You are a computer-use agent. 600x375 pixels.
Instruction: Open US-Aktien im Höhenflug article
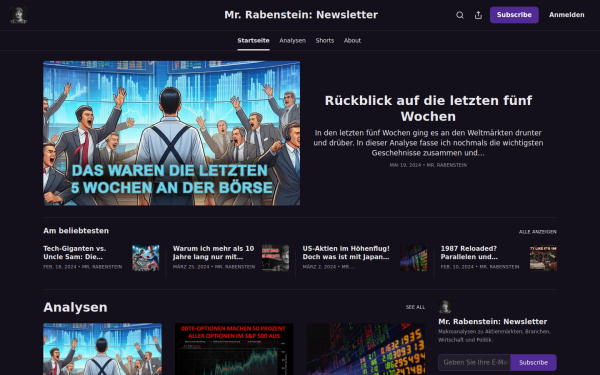click(346, 253)
